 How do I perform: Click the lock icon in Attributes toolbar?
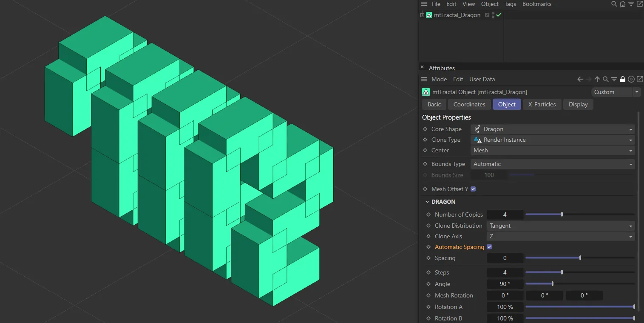point(623,79)
